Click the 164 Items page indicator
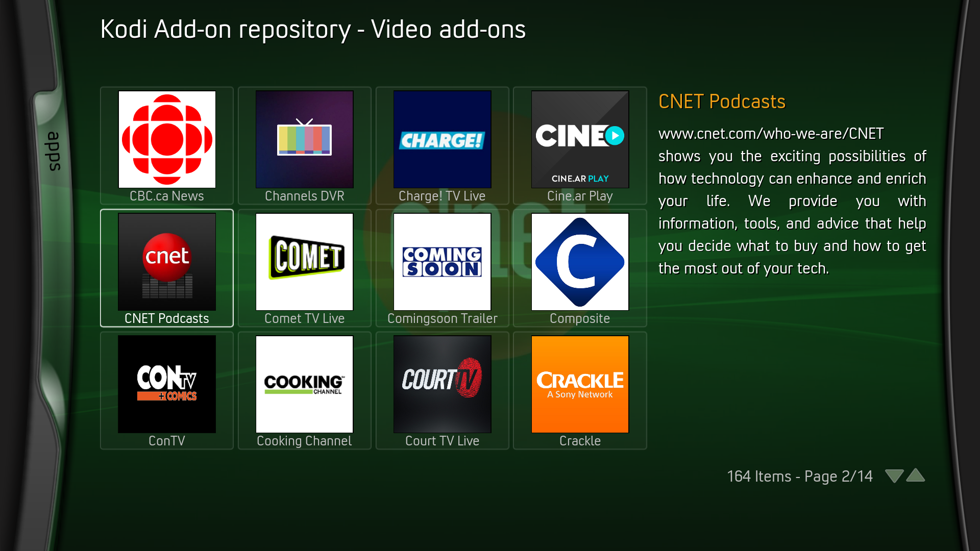This screenshot has height=551, width=980. coord(799,476)
